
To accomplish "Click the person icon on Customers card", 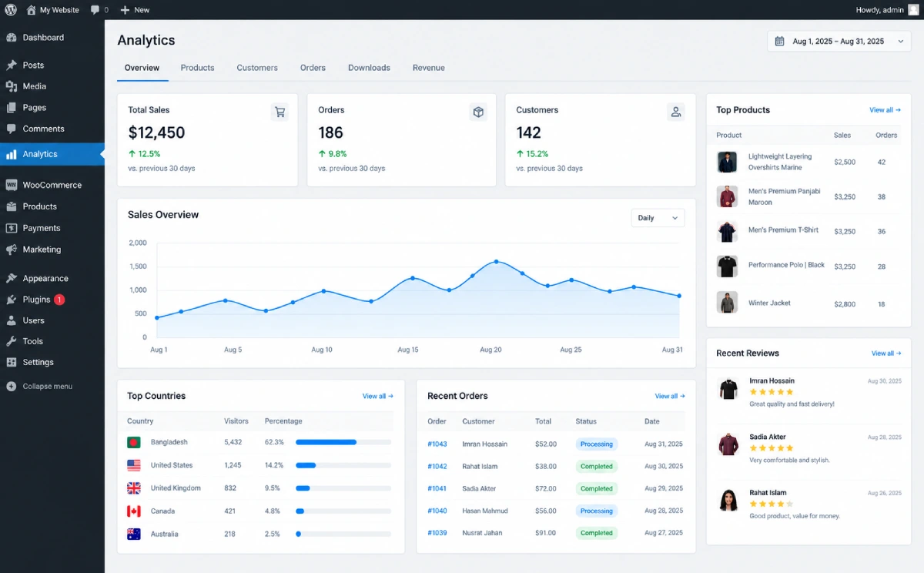I will click(676, 112).
